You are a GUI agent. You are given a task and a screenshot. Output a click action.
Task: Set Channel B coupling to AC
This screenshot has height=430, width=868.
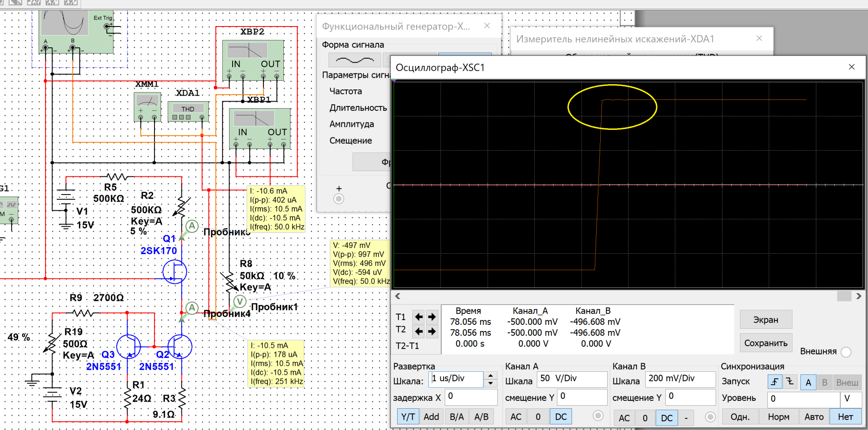(x=624, y=418)
